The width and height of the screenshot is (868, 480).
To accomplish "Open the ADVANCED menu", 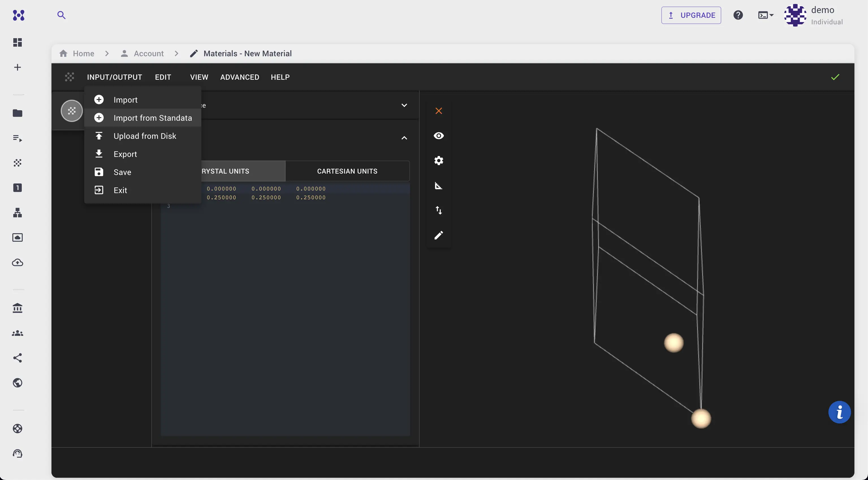I will point(239,77).
